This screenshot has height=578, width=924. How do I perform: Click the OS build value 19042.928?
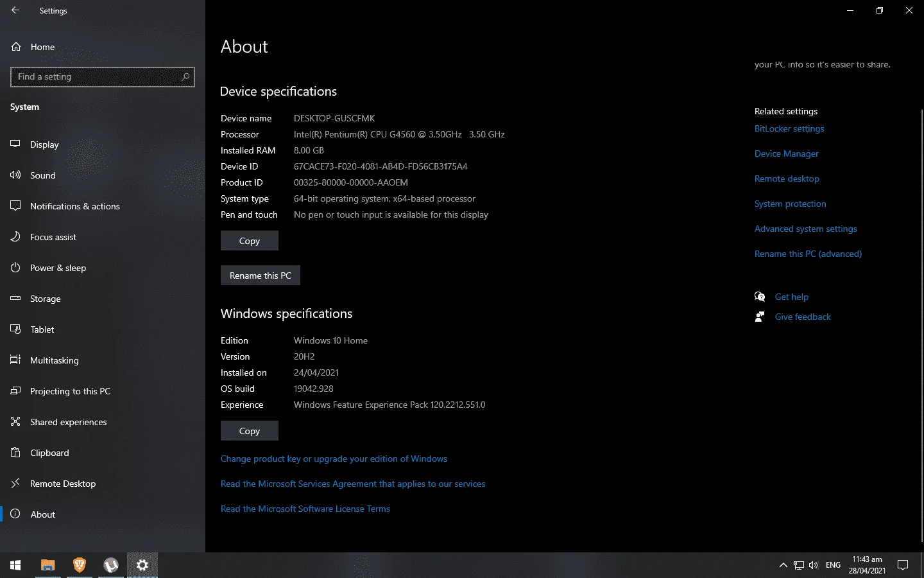(x=314, y=389)
